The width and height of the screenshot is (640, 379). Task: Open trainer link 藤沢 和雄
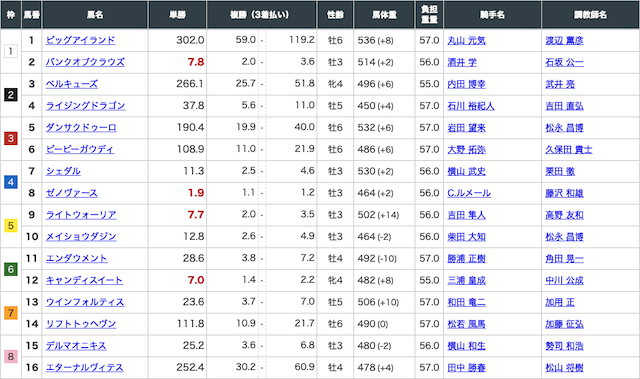point(564,193)
